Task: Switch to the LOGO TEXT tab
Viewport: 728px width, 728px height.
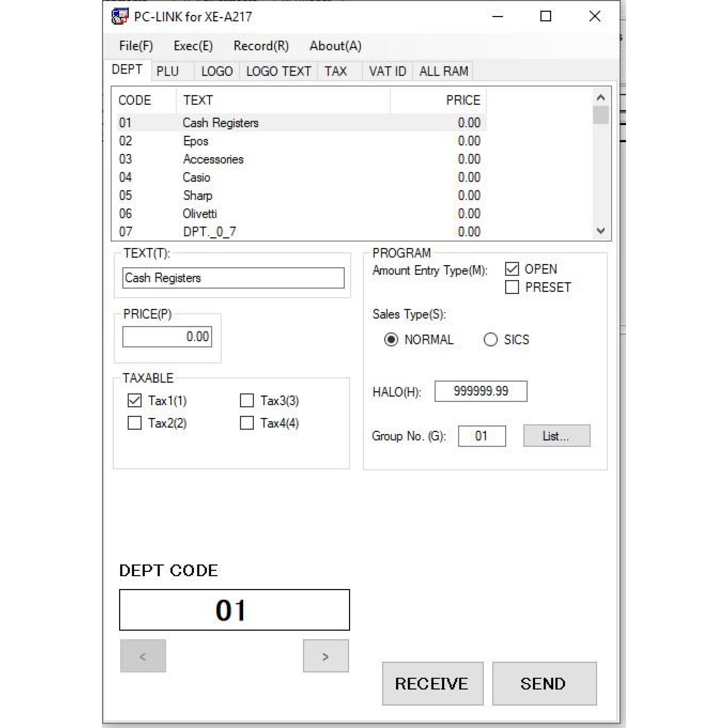Action: 278,71
